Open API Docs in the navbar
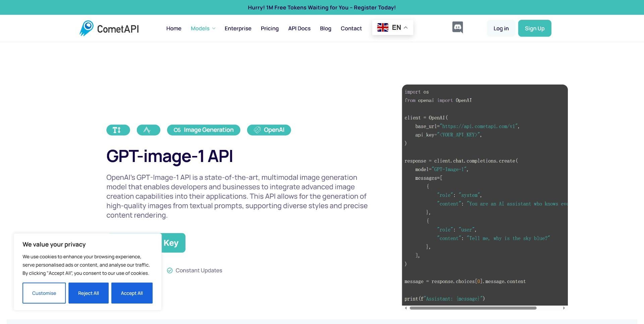The image size is (644, 324). point(299,28)
